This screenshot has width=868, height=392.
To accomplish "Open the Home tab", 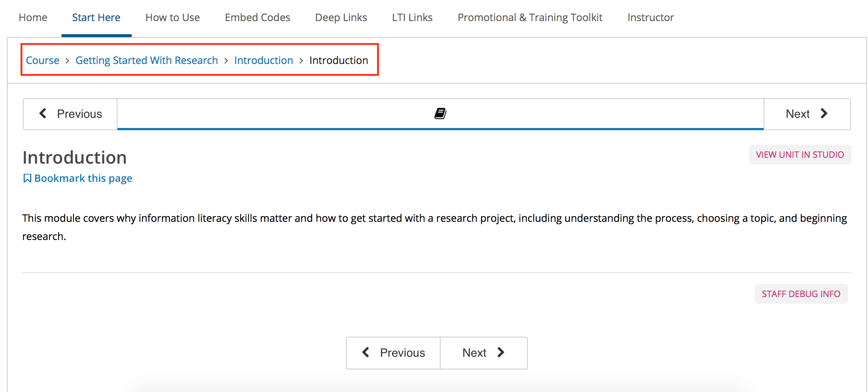I will (33, 17).
